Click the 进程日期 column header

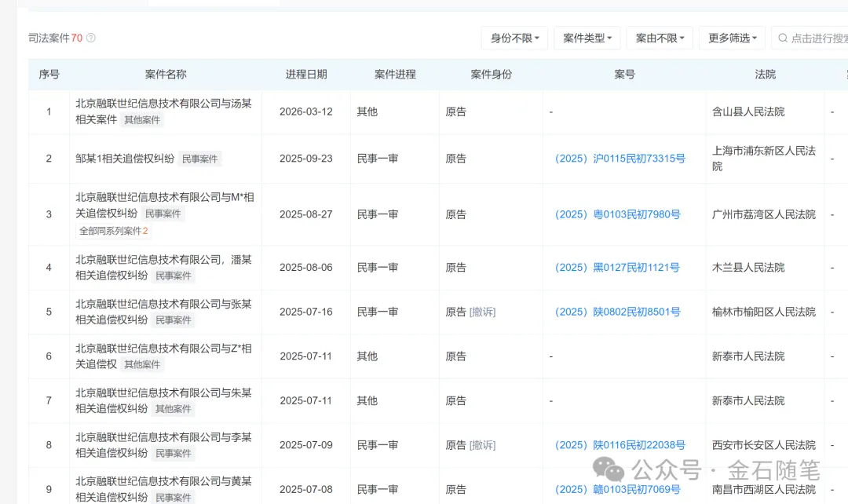coord(306,75)
